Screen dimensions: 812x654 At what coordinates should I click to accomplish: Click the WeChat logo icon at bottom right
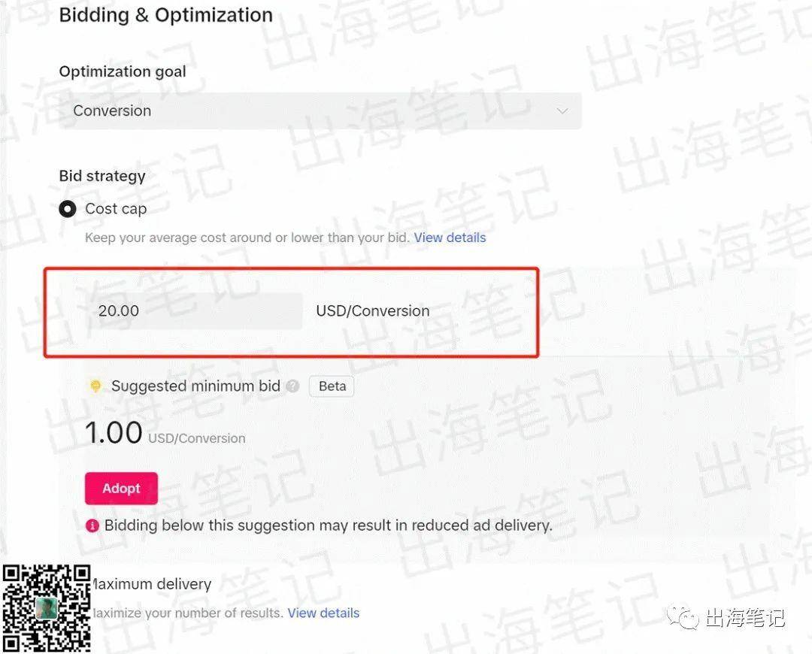click(683, 617)
